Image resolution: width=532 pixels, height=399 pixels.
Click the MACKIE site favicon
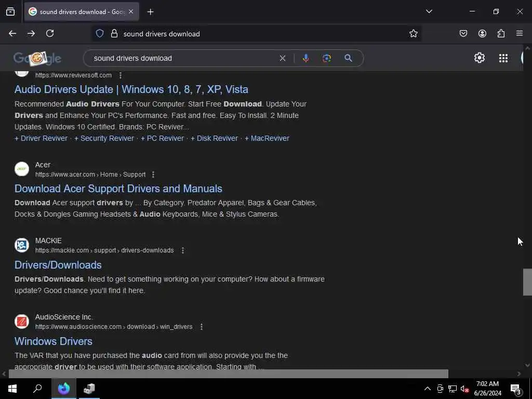(22, 245)
